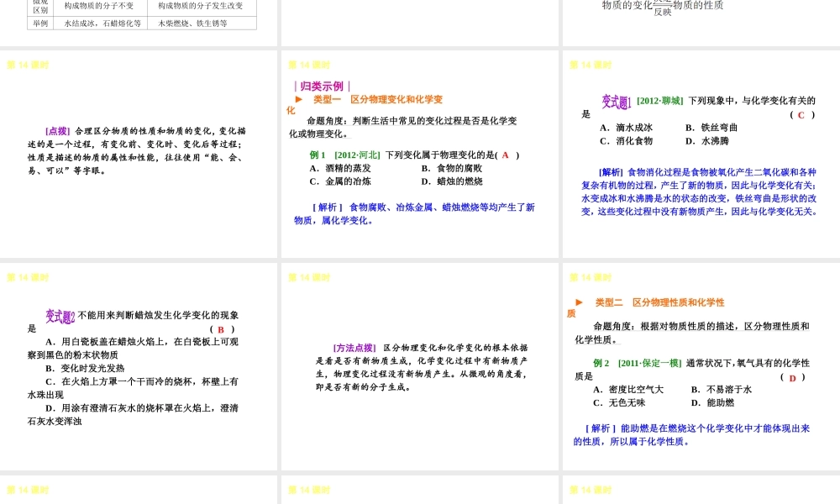This screenshot has height=504, width=840.
Task: Click the 例1 [2012·河北] label
Action: click(x=344, y=155)
